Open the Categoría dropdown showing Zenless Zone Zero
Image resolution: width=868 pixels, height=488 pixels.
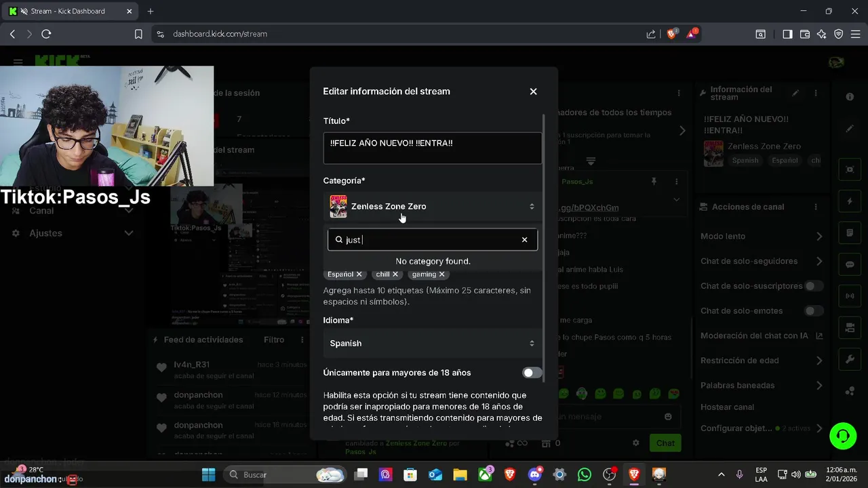tap(433, 207)
